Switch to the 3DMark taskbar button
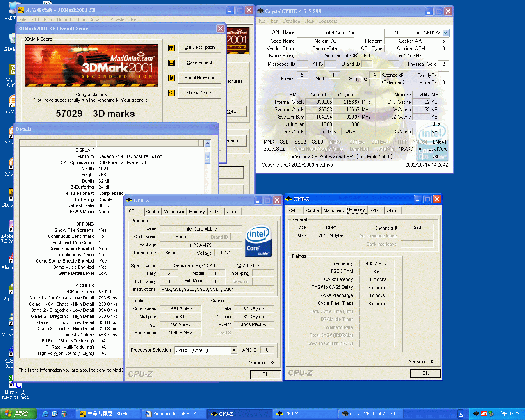 coord(108,414)
